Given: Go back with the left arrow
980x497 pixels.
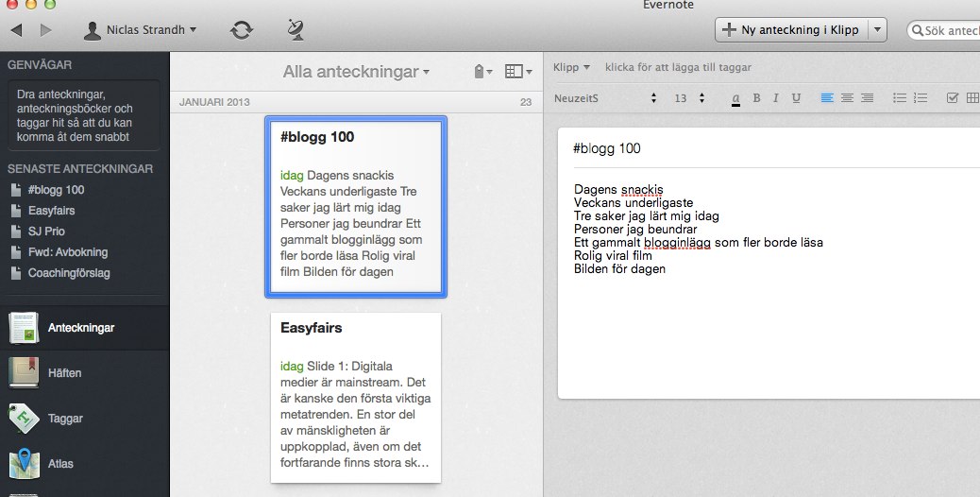Looking at the screenshot, I should (x=17, y=29).
